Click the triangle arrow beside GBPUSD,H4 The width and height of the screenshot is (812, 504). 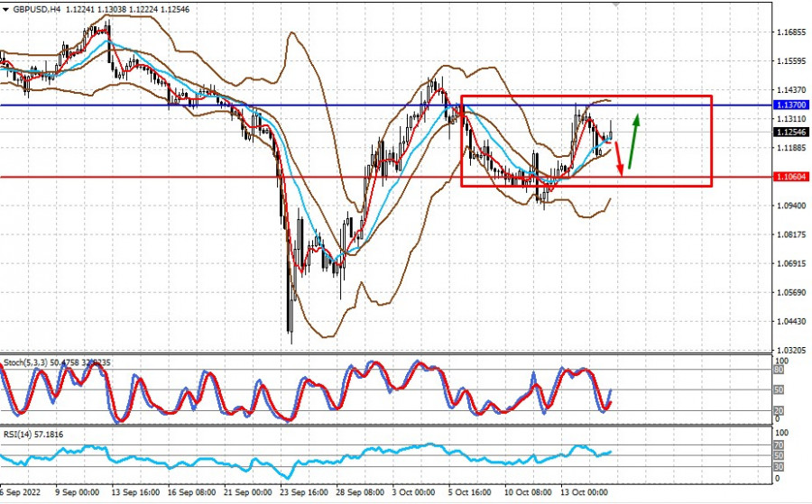(x=5, y=9)
